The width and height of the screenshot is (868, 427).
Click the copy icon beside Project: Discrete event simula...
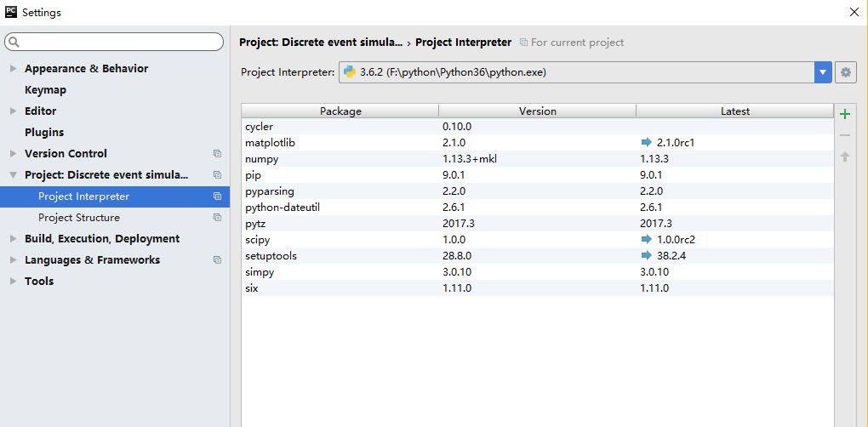[218, 174]
